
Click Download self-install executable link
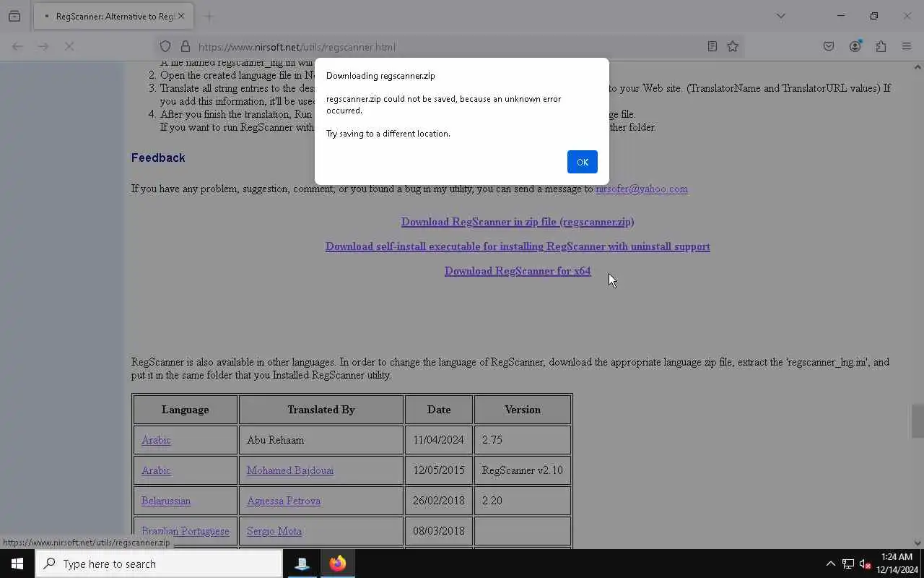click(518, 246)
